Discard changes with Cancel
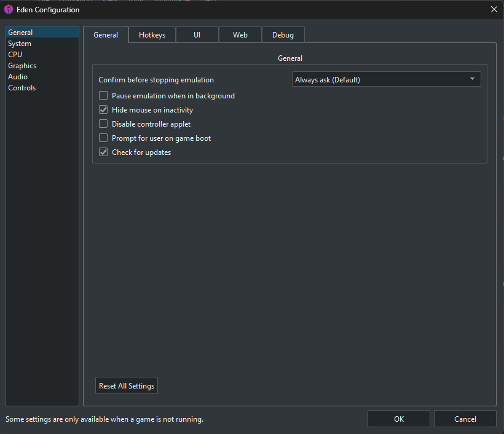The image size is (504, 434). 465,419
